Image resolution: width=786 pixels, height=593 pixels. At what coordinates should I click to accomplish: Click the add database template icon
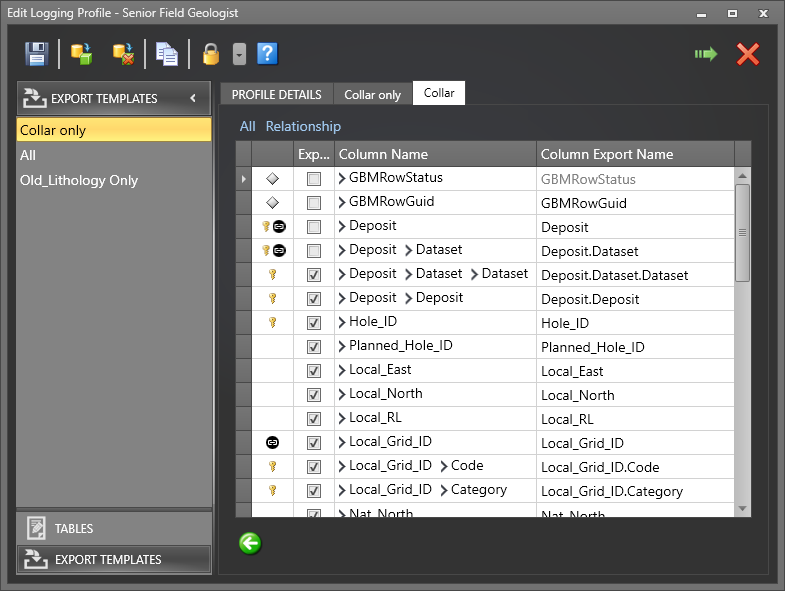point(81,54)
